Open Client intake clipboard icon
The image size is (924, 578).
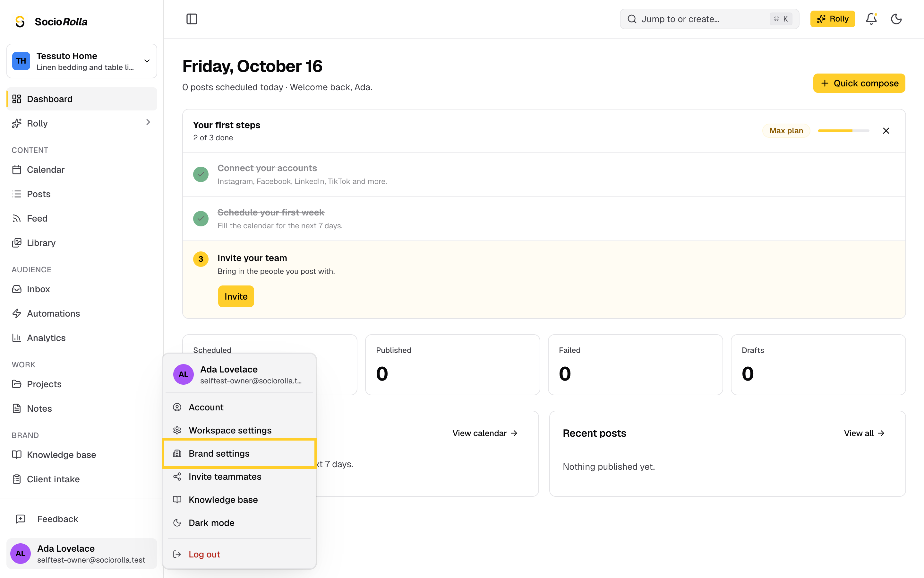click(x=16, y=479)
